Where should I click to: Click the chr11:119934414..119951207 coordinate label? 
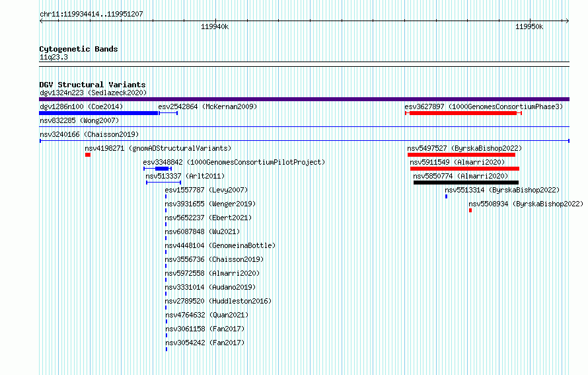point(91,15)
